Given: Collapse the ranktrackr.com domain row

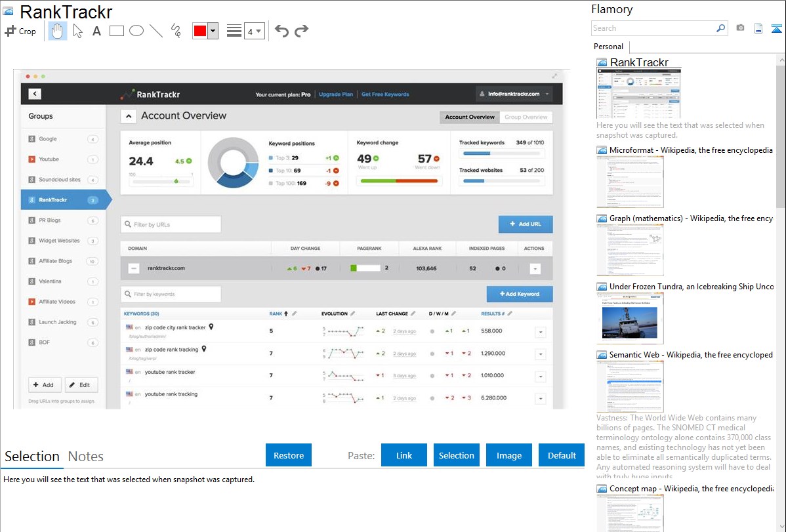Looking at the screenshot, I should (x=133, y=268).
